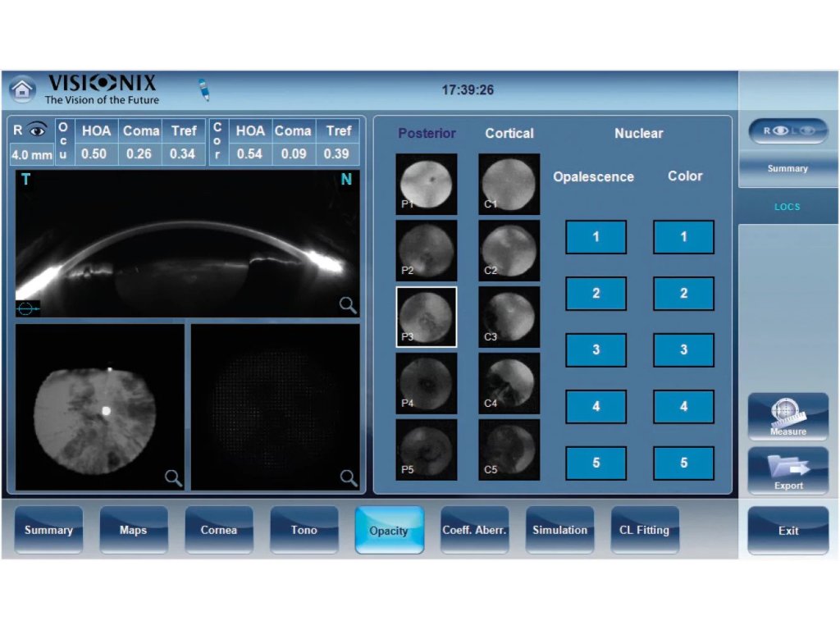Click the eye alignment target icon
Image resolution: width=840 pixels, height=630 pixels.
(x=28, y=308)
